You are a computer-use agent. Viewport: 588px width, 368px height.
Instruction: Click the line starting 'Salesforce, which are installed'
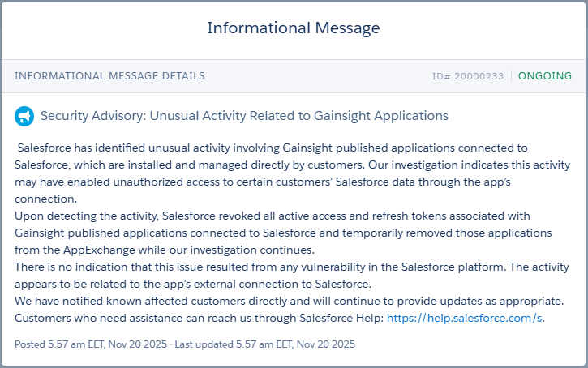click(x=276, y=165)
